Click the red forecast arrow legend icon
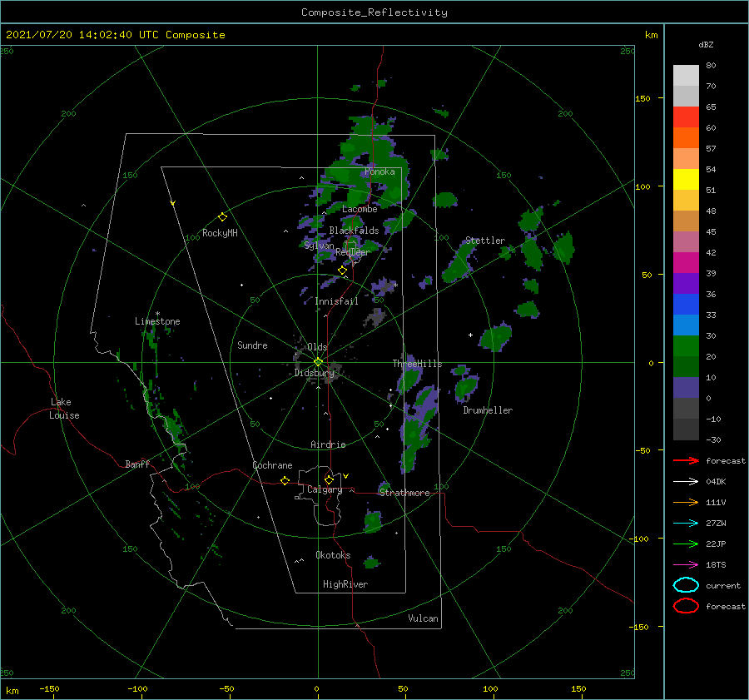 686,460
